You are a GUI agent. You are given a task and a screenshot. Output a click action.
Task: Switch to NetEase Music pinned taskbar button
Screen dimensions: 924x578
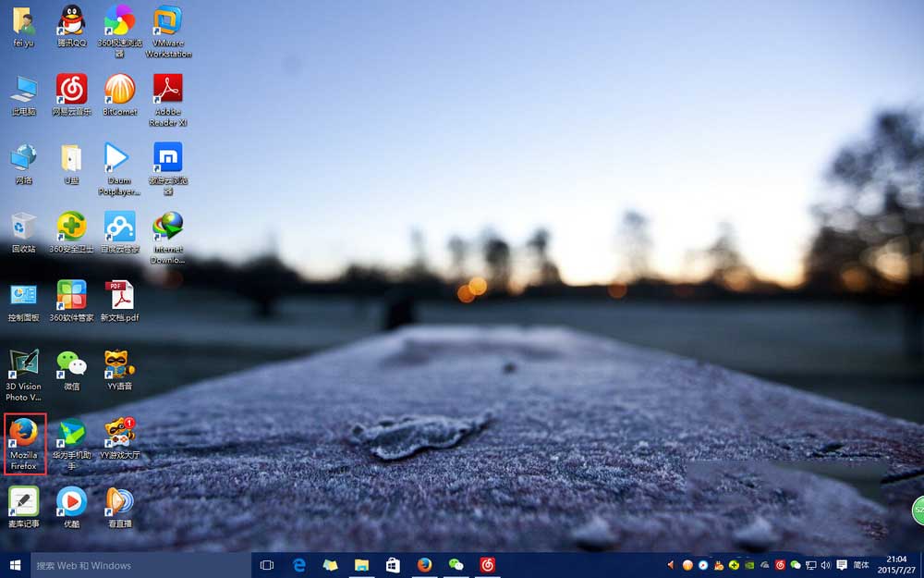(487, 565)
